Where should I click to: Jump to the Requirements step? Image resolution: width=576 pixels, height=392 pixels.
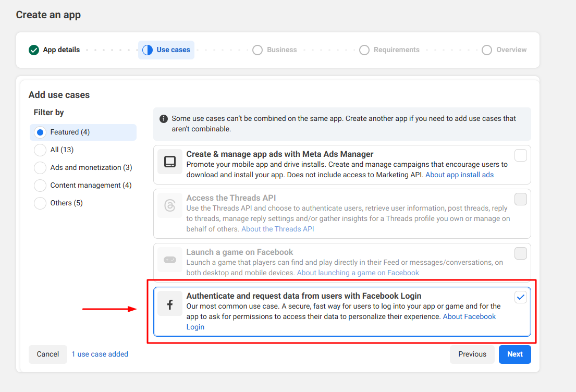click(389, 50)
